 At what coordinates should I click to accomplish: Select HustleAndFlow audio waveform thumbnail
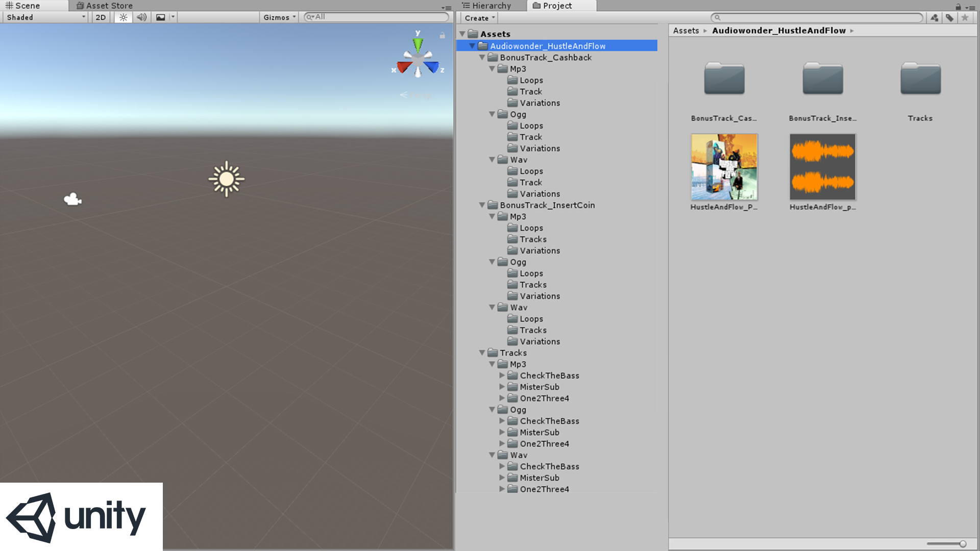point(823,167)
